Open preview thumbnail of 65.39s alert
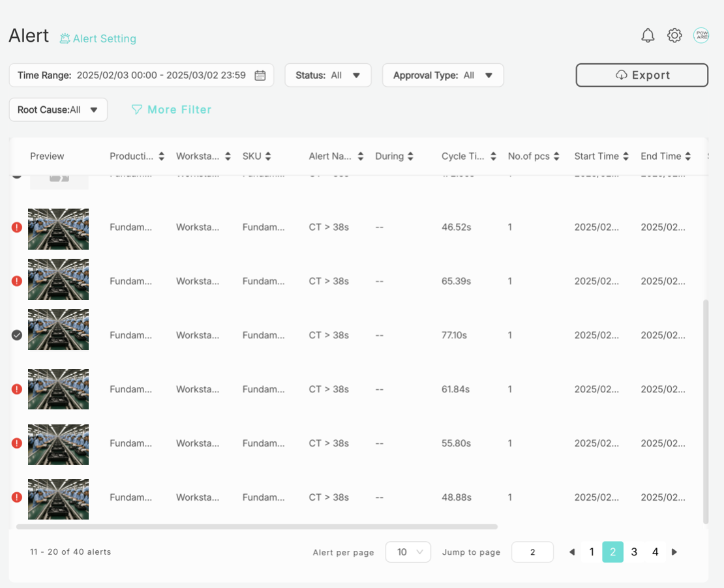 [x=58, y=280]
